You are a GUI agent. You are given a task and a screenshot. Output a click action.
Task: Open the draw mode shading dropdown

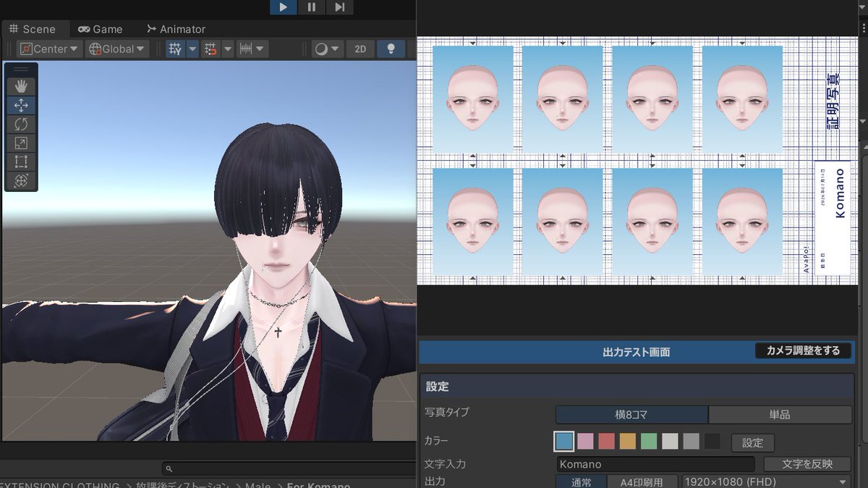[328, 49]
